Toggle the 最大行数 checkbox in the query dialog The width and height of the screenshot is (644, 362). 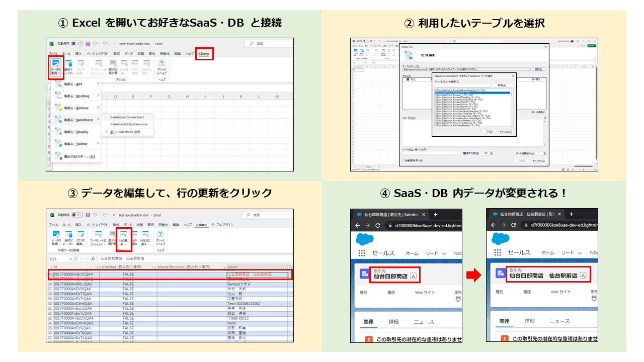pyautogui.click(x=464, y=153)
